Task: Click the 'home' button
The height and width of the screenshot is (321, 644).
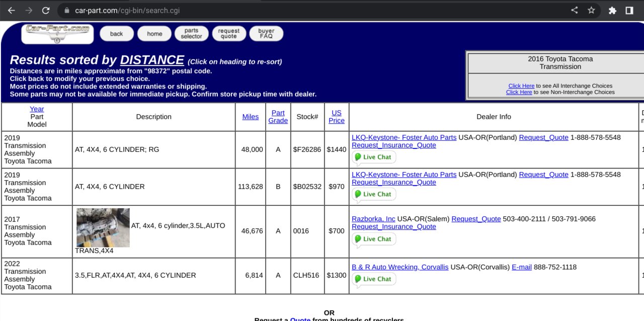Action: [154, 34]
